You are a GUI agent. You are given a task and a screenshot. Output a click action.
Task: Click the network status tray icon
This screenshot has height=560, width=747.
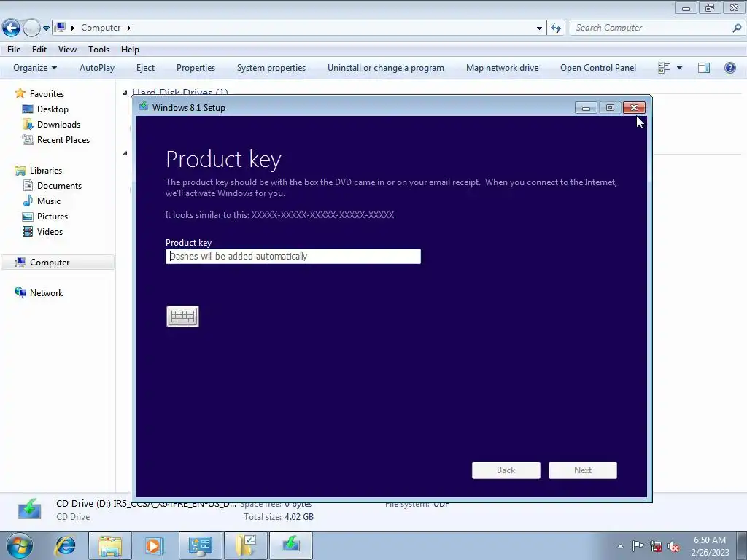coord(656,546)
